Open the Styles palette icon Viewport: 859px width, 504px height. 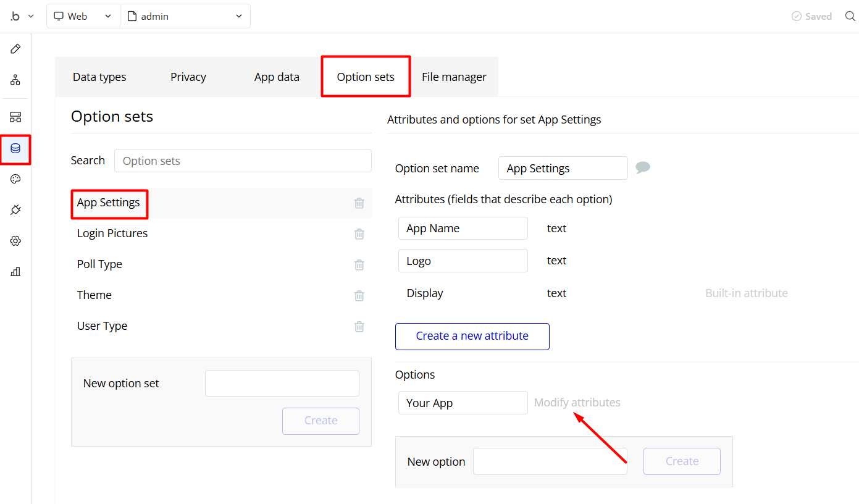point(15,179)
